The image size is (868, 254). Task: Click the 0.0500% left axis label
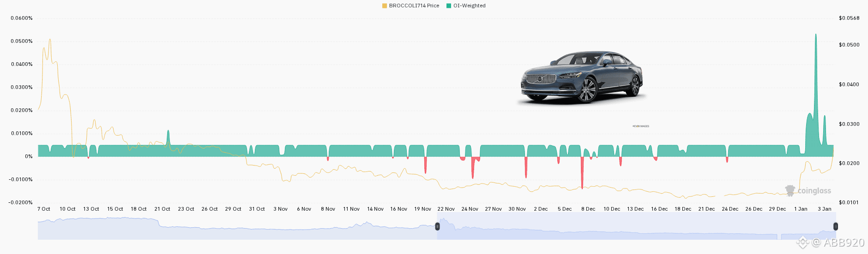tap(22, 41)
